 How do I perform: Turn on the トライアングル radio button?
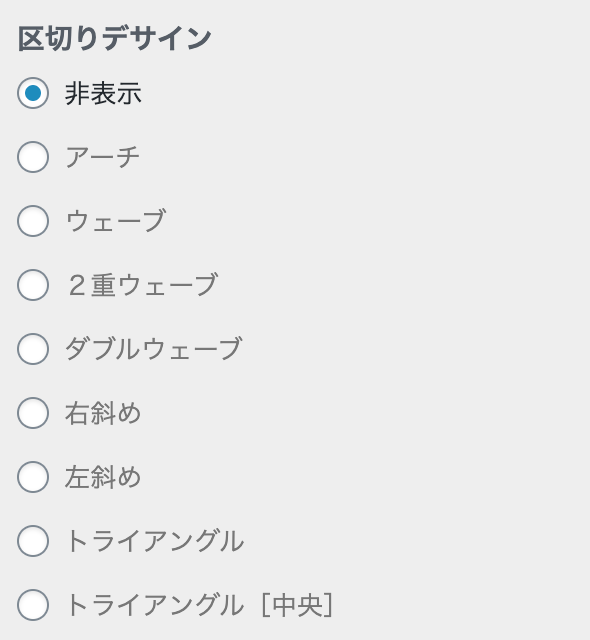click(x=33, y=541)
